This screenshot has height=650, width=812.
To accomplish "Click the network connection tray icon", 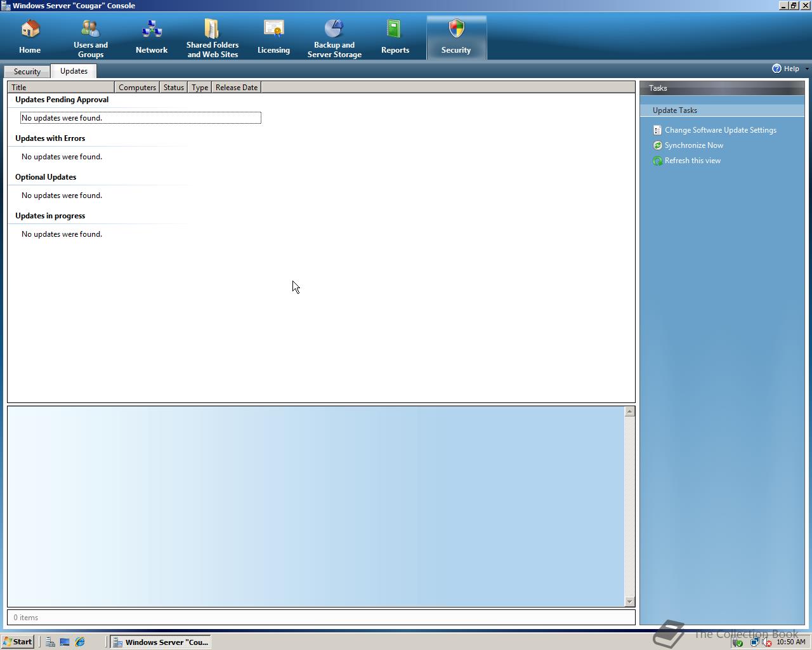I will point(755,642).
